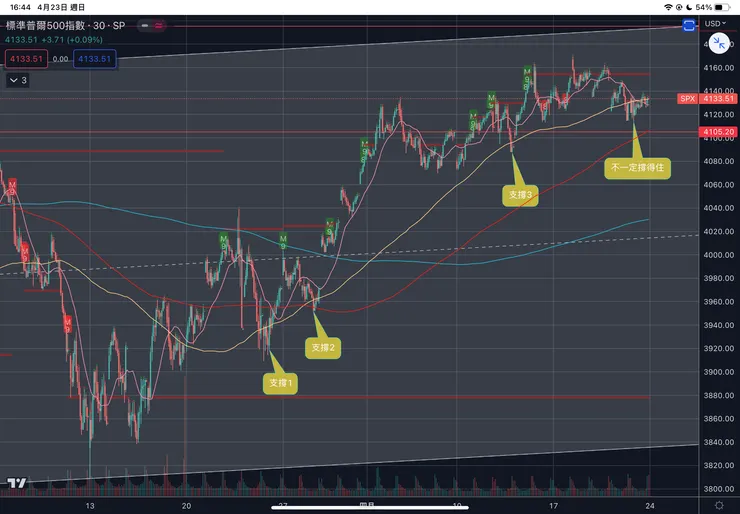Select the 支撐3 callout annotation
Screen dimensions: 740x514
[520, 195]
